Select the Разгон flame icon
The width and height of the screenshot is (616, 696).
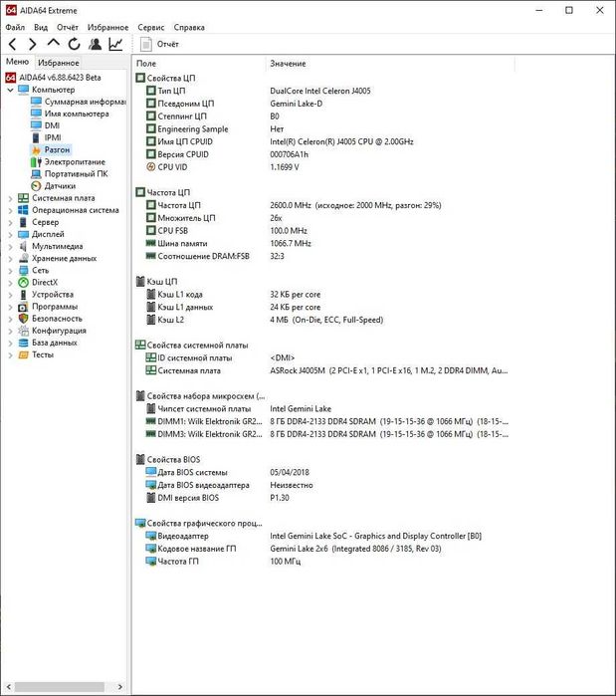pos(36,150)
